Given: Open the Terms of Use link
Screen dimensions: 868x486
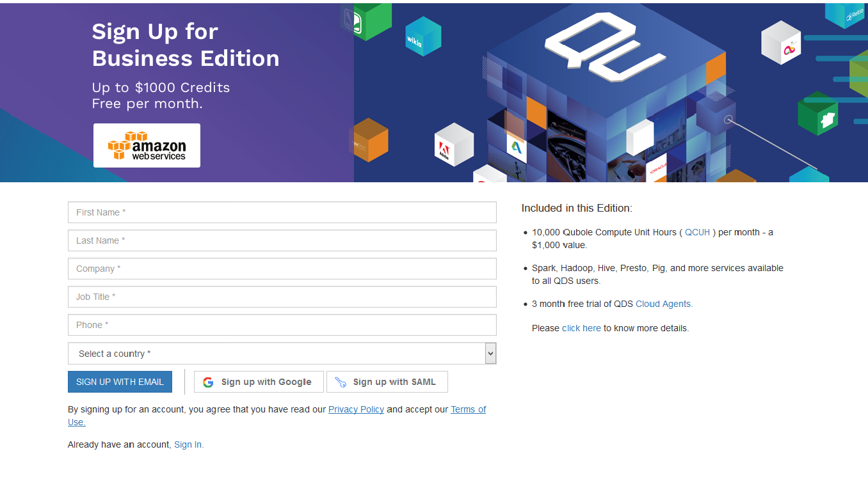Looking at the screenshot, I should [468, 409].
